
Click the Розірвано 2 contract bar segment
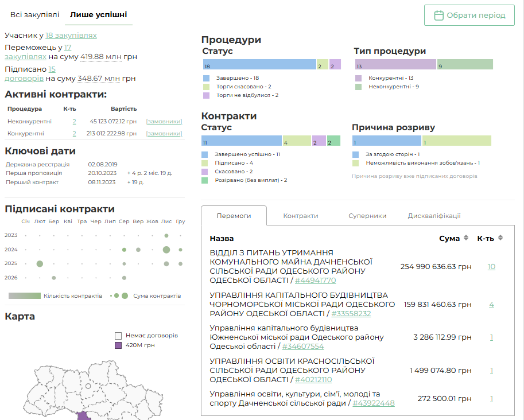point(333,141)
